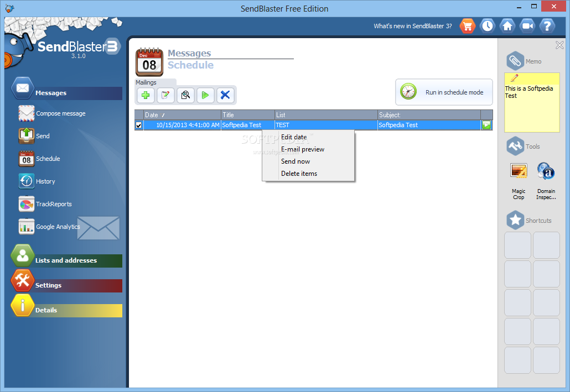Open TrackReports in the sidebar
This screenshot has width=570, height=392.
pos(45,204)
